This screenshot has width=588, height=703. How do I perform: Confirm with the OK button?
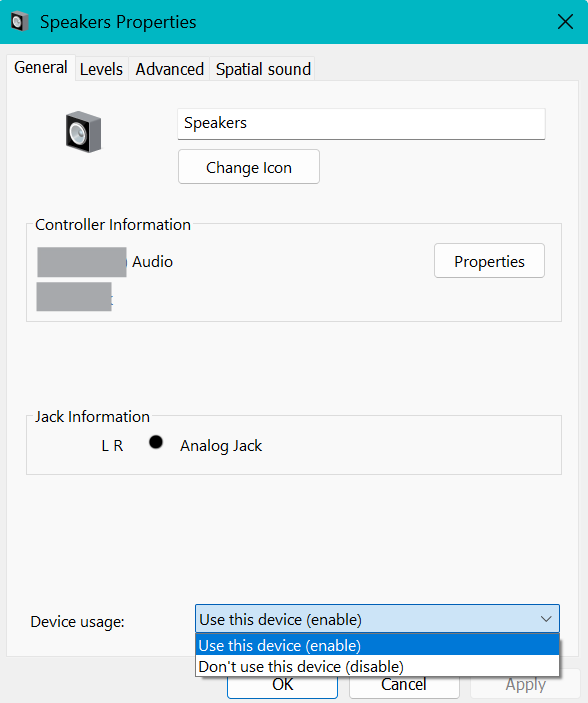click(x=283, y=685)
